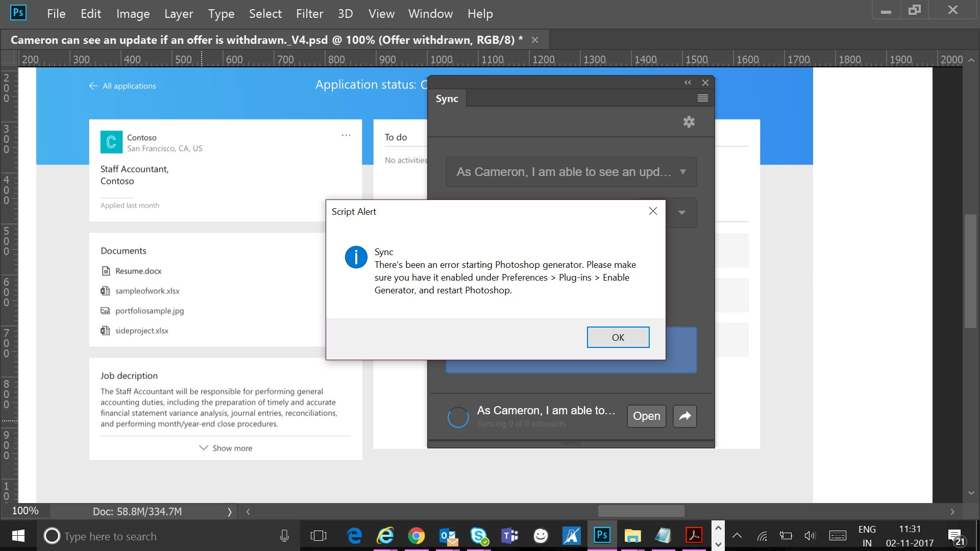Screen dimensions: 980x551
Task: Open the Layer menu
Action: click(179, 14)
